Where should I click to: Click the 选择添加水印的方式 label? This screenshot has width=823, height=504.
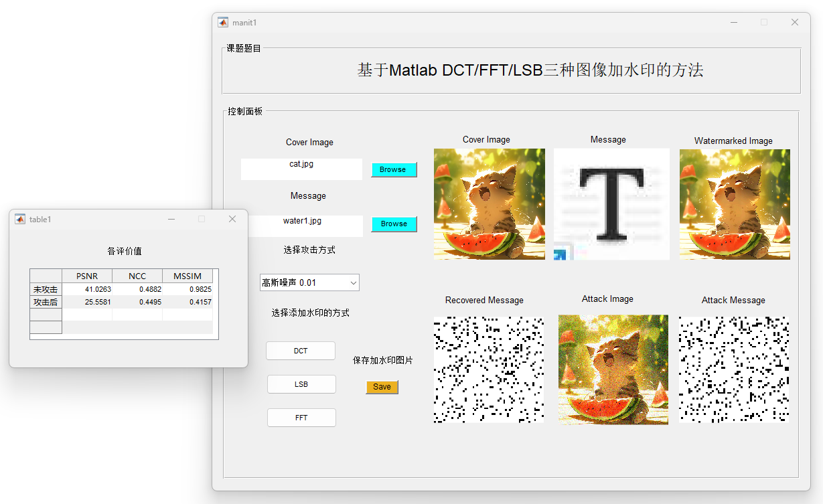[310, 313]
